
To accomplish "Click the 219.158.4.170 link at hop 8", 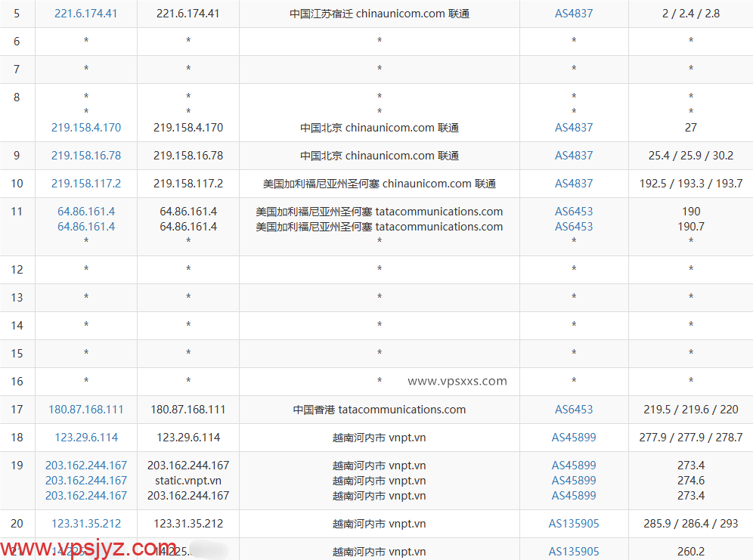I will coord(85,128).
